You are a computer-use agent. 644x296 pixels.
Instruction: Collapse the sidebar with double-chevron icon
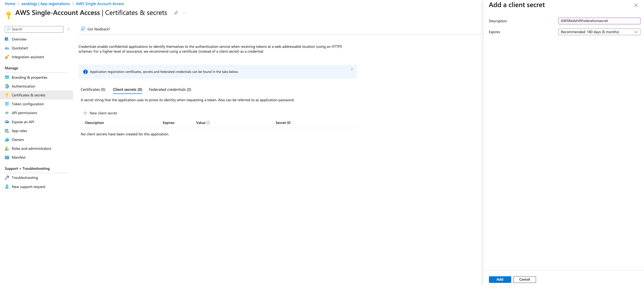[69, 29]
